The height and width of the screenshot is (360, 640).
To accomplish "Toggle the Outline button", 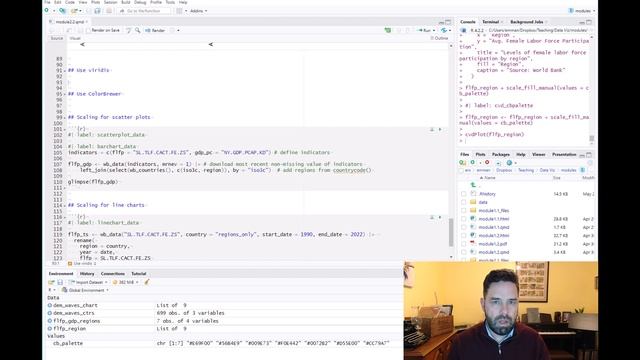I will click(439, 38).
